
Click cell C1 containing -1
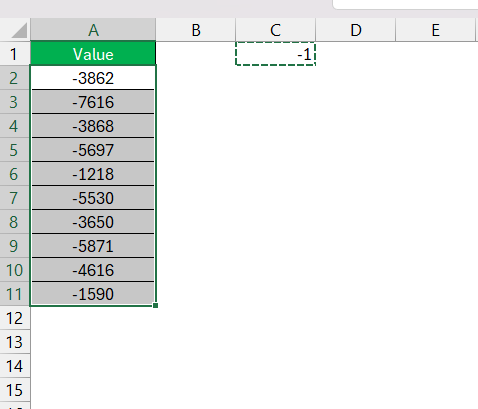coord(275,54)
